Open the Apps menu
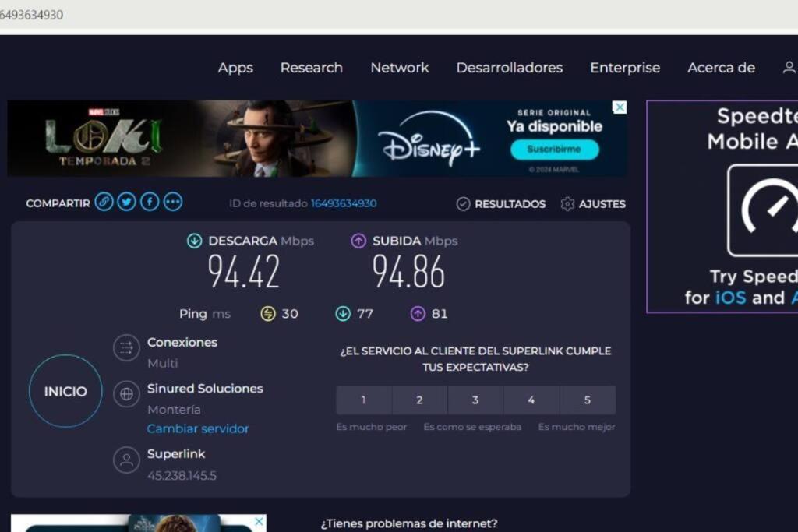 point(235,68)
